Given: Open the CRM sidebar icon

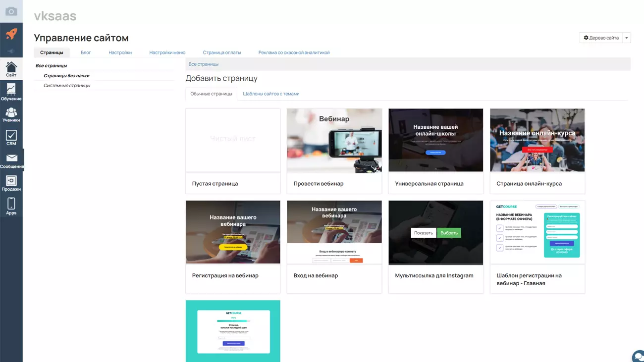Looking at the screenshot, I should coord(11,138).
